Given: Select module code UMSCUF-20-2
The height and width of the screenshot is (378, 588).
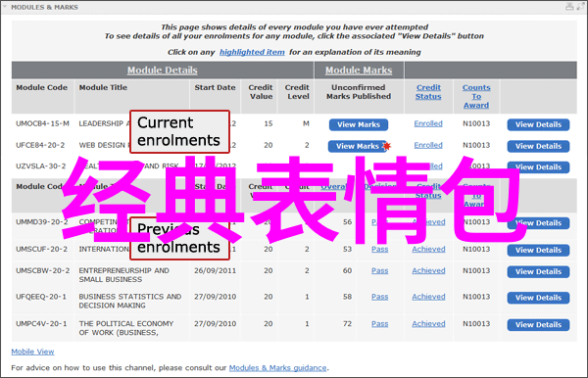Looking at the screenshot, I should (41, 249).
